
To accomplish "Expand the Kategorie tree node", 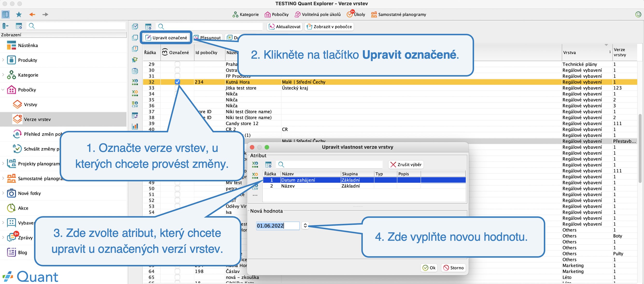I will (3, 75).
